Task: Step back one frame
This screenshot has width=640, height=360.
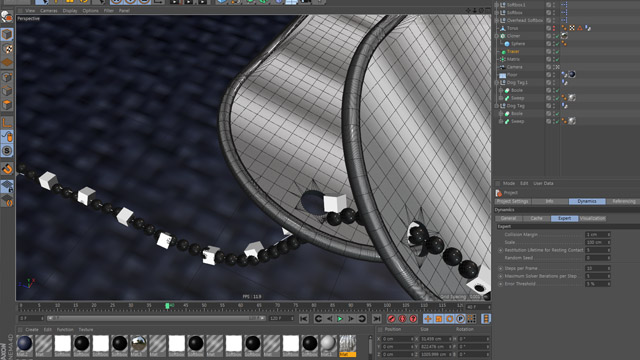Action: (329, 319)
